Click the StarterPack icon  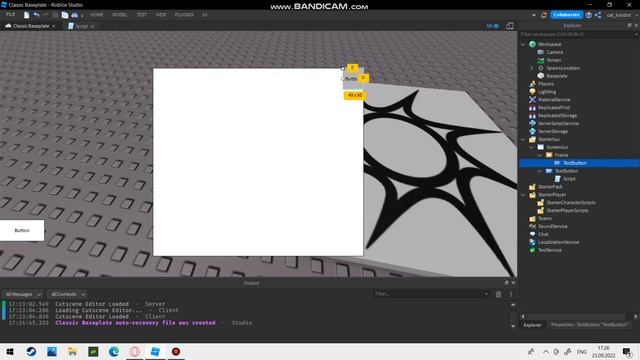click(532, 187)
